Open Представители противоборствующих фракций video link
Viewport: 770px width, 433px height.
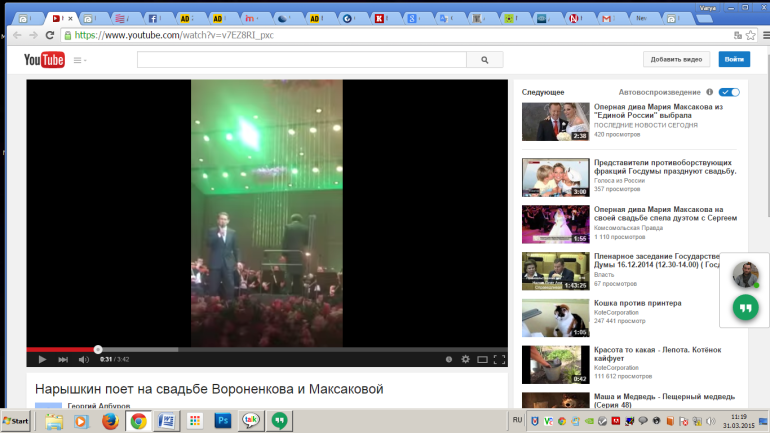pos(665,167)
